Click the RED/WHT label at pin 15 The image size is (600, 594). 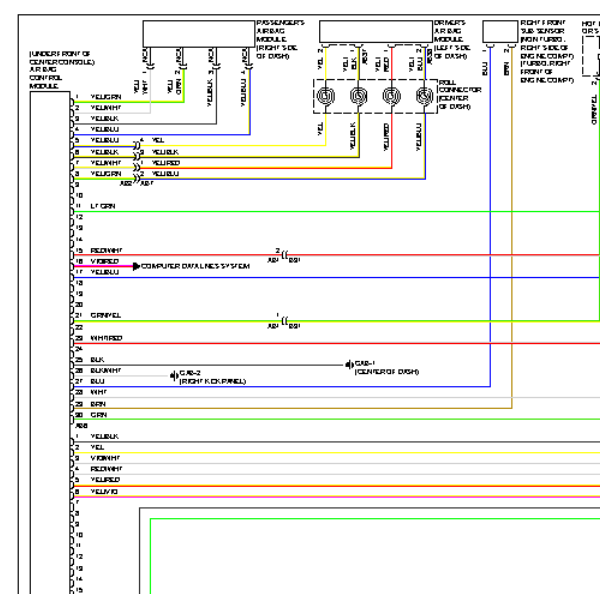tap(106, 250)
